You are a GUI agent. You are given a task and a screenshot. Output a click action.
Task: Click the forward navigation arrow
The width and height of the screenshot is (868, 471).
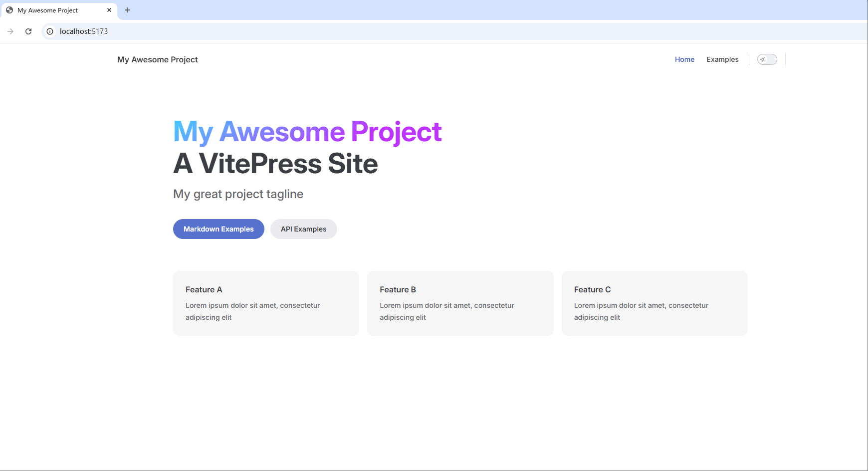coord(10,31)
